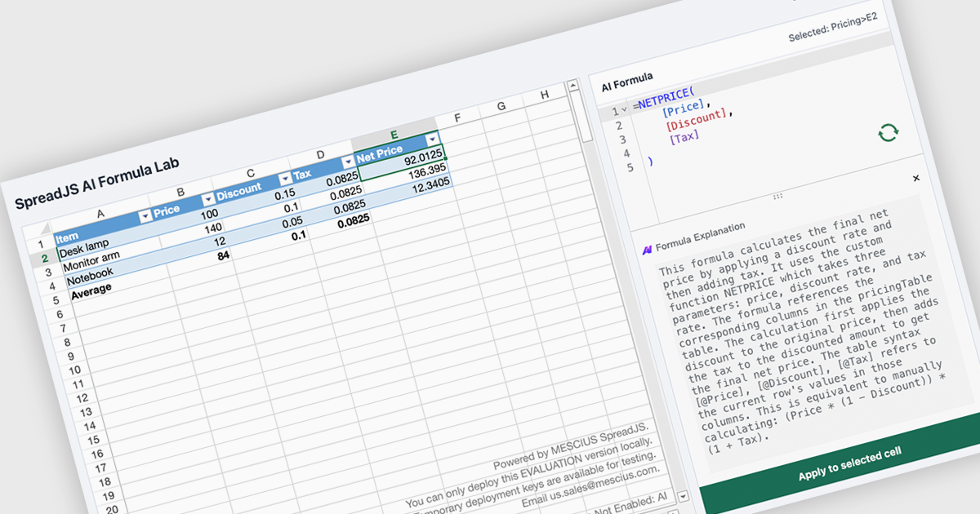Select the cell showing 12.3405

(409, 190)
